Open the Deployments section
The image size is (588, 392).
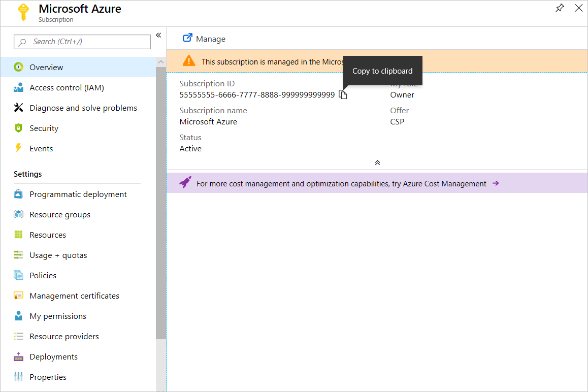pyautogui.click(x=54, y=356)
